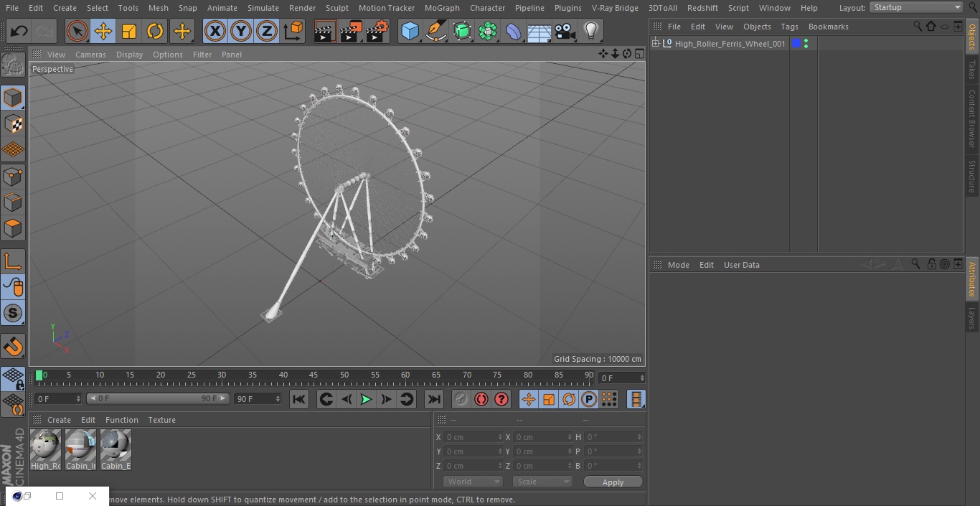Toggle object visibility dots for Ferris Wheel
The image size is (980, 506).
[806, 44]
